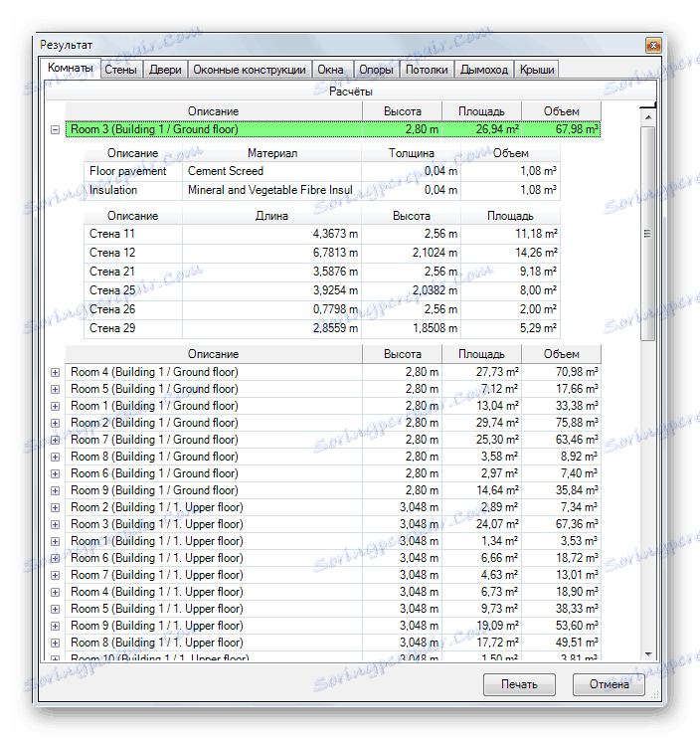
Task: Open the Дымоход tab
Action: coord(484,70)
